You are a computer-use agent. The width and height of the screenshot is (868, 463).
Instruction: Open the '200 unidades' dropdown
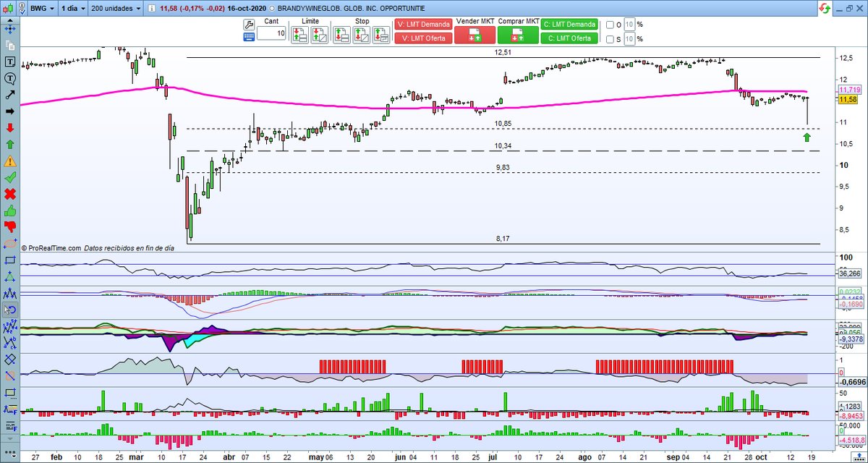point(116,8)
